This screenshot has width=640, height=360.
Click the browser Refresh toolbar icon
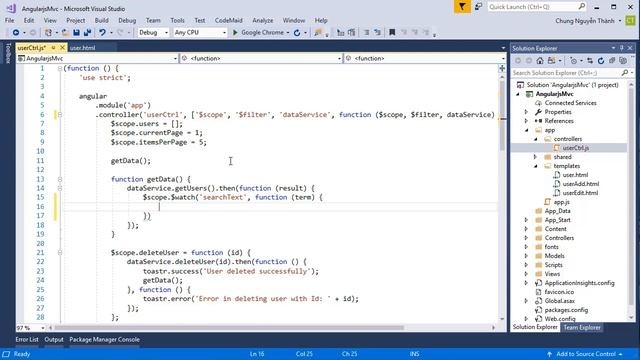297,33
